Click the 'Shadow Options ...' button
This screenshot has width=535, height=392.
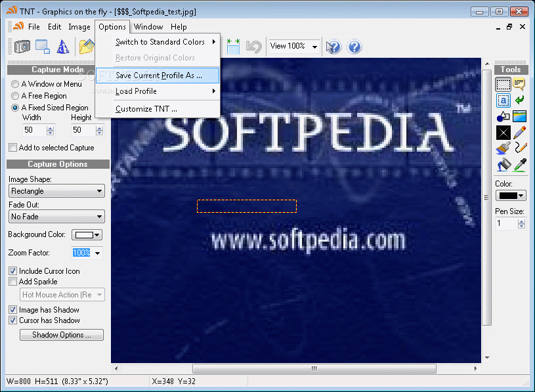pos(62,335)
